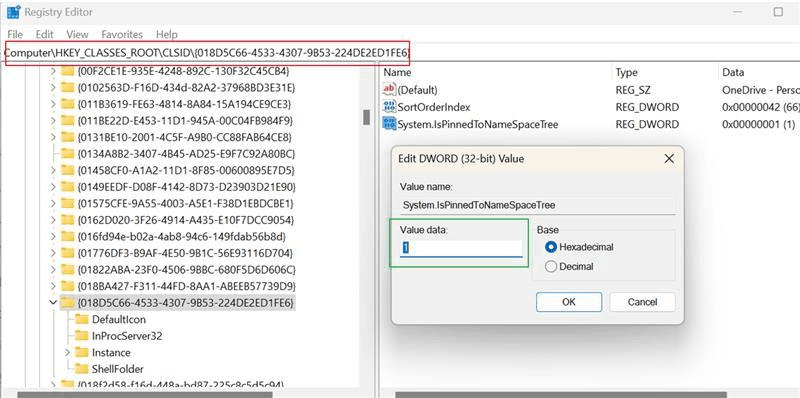Expand the {00F2CE1E-935E-4248-892C-130F32C45CB4} key
Screen dimensions: 800x398
click(x=53, y=71)
